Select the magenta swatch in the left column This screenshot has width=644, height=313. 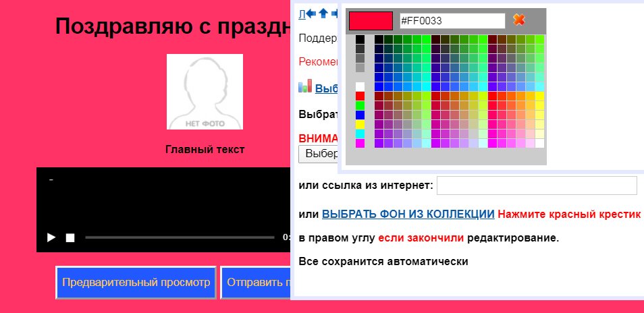(360, 143)
